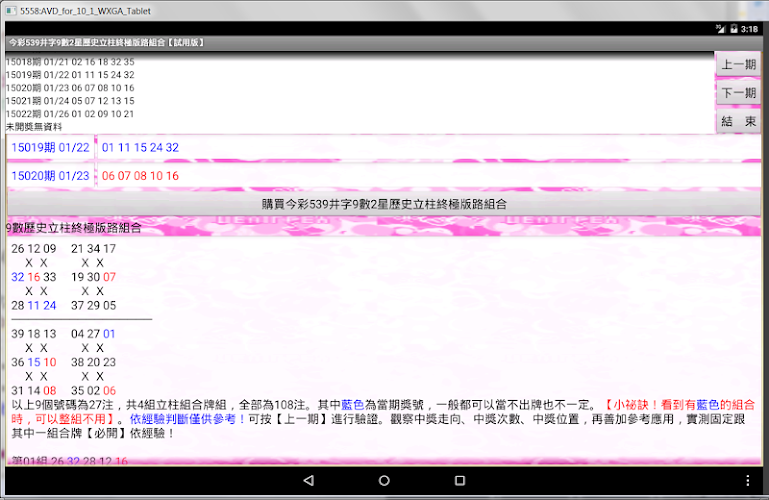The height and width of the screenshot is (500, 769).
Task: Click the window title 5558:AVD_for_10_1_WXGA_Tablet
Action: click(x=85, y=11)
